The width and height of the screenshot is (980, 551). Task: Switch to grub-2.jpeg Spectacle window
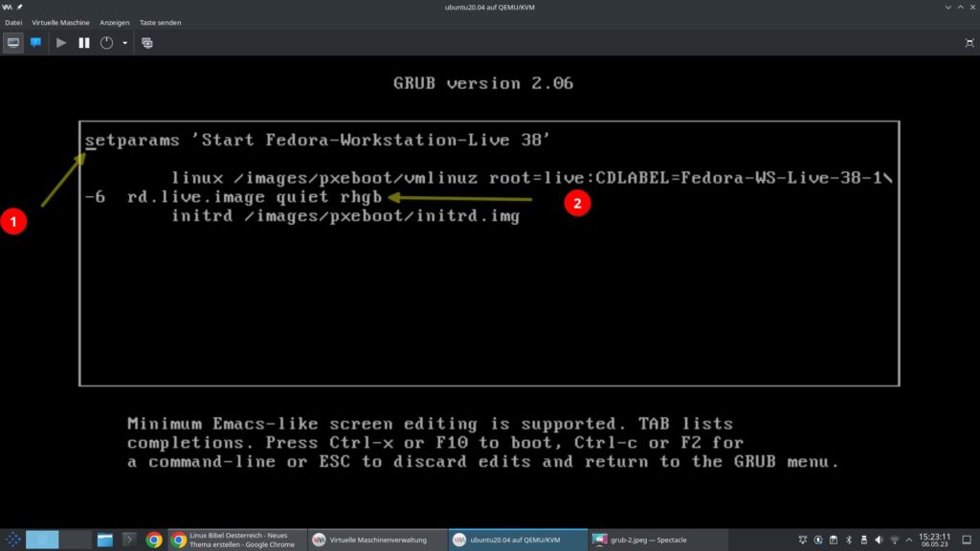(x=658, y=540)
